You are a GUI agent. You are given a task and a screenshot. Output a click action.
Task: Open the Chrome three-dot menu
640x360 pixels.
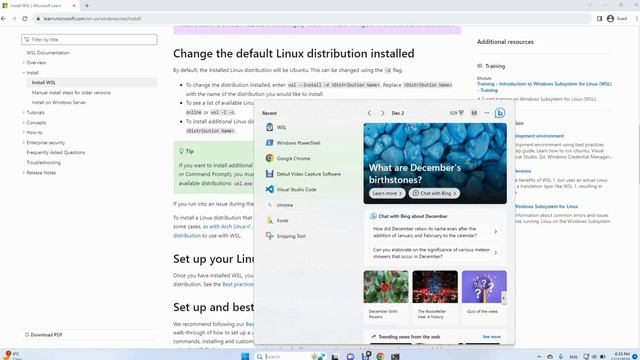pyautogui.click(x=636, y=18)
